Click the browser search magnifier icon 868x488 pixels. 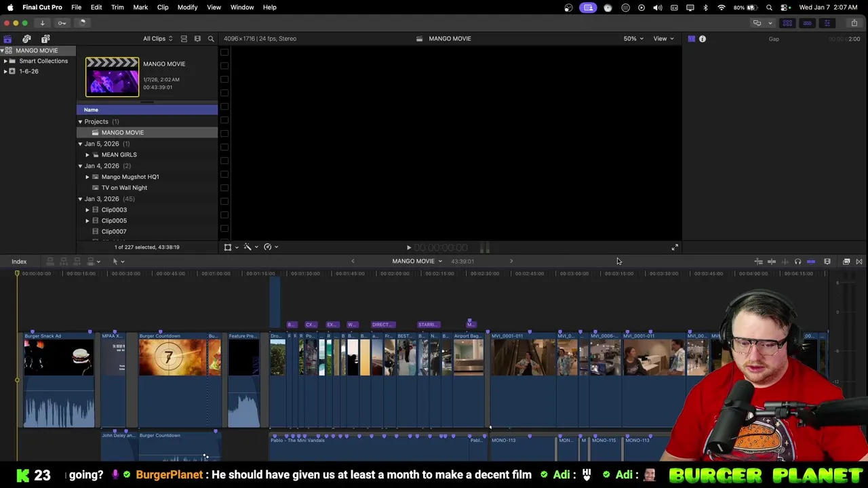point(211,39)
